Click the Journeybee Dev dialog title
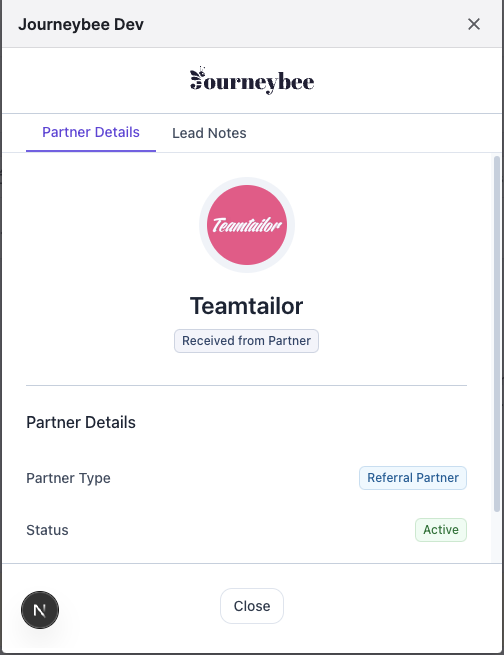Viewport: 504px width, 655px height. pos(81,24)
